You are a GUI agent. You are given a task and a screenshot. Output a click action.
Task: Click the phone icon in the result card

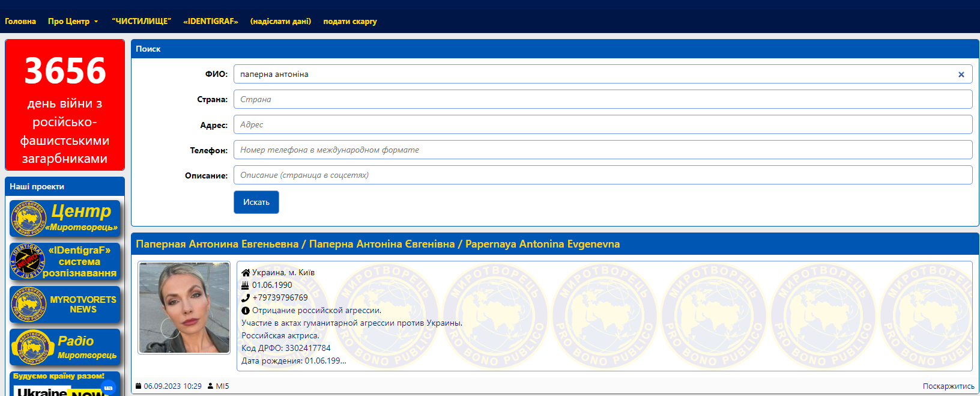click(246, 298)
